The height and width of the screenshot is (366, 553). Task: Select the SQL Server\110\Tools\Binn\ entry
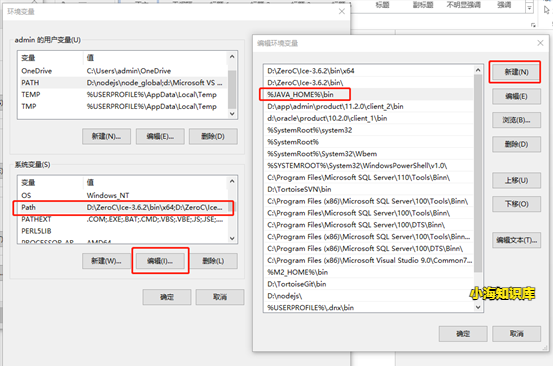pyautogui.click(x=368, y=178)
